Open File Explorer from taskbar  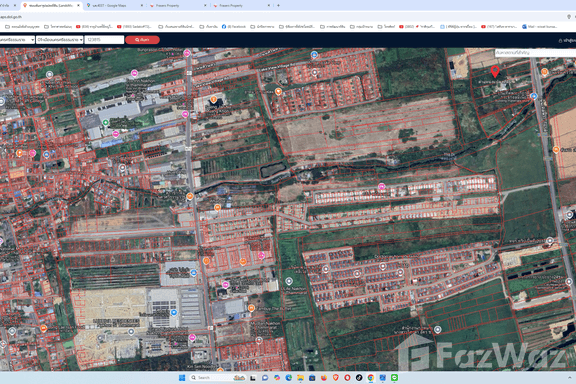pyautogui.click(x=300, y=378)
